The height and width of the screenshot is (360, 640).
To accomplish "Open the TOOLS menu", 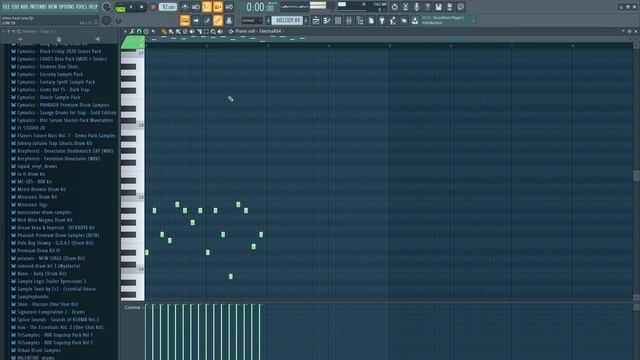I will pos(82,7).
